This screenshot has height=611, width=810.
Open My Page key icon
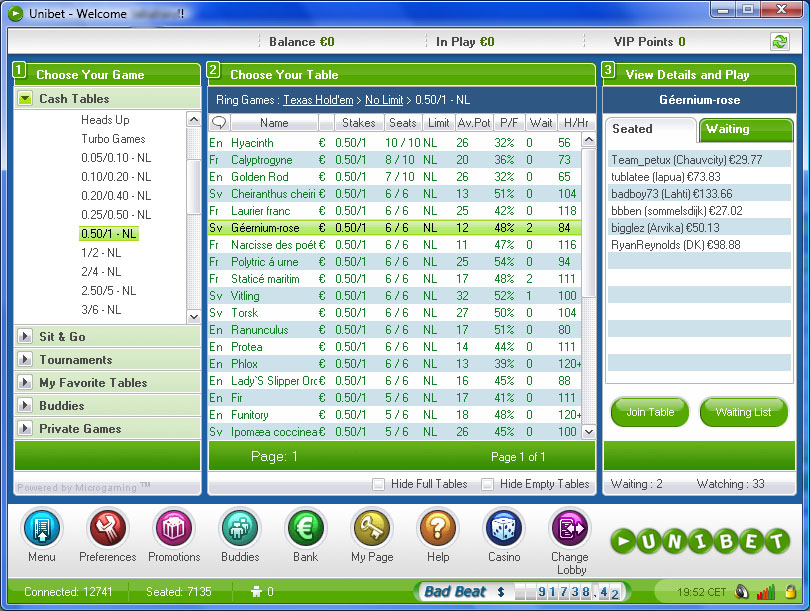pyautogui.click(x=372, y=528)
